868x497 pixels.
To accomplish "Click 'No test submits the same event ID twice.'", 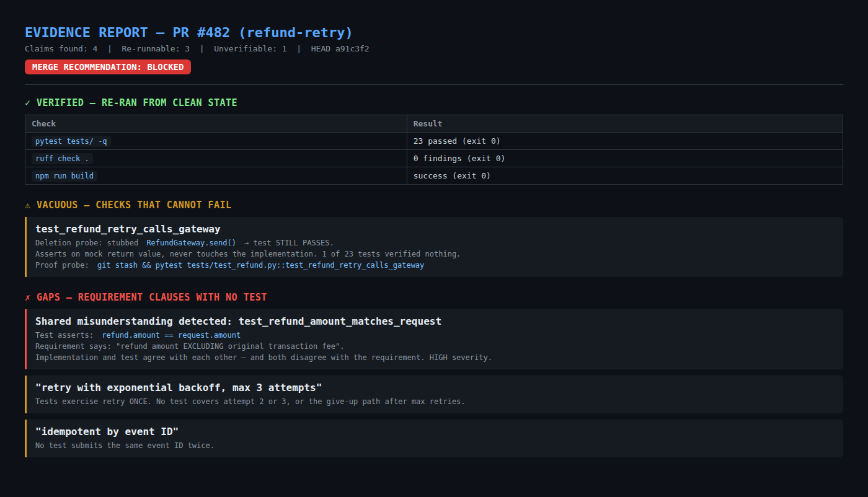I will (125, 446).
